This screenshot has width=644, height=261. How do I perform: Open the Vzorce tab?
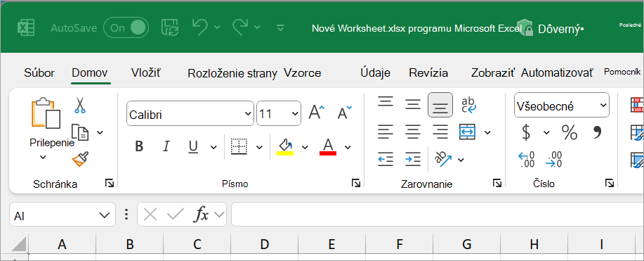click(303, 73)
